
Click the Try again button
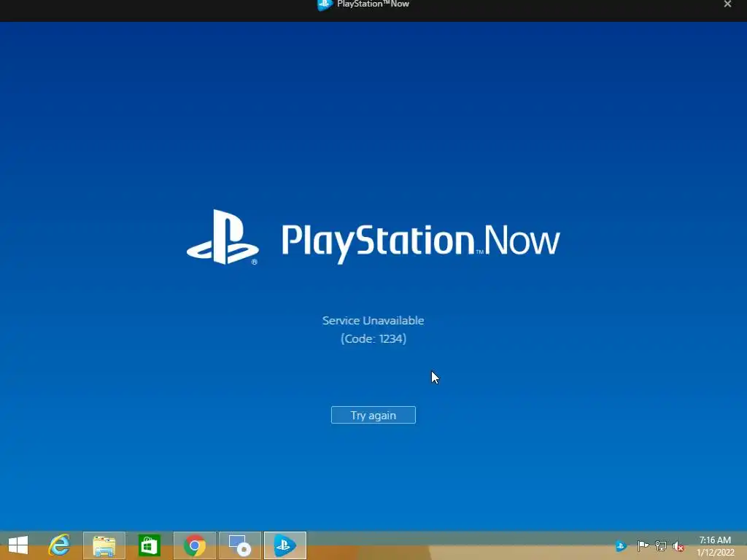[x=373, y=415]
